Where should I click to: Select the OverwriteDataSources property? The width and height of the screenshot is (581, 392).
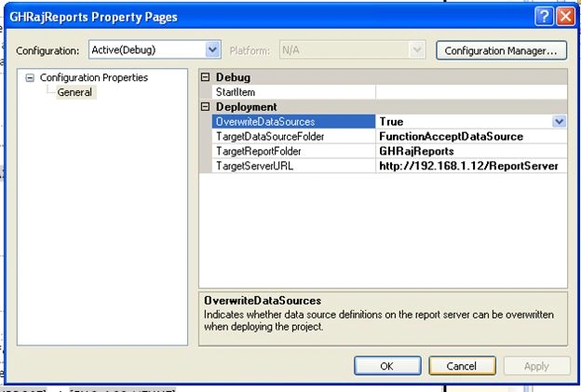tap(294, 122)
